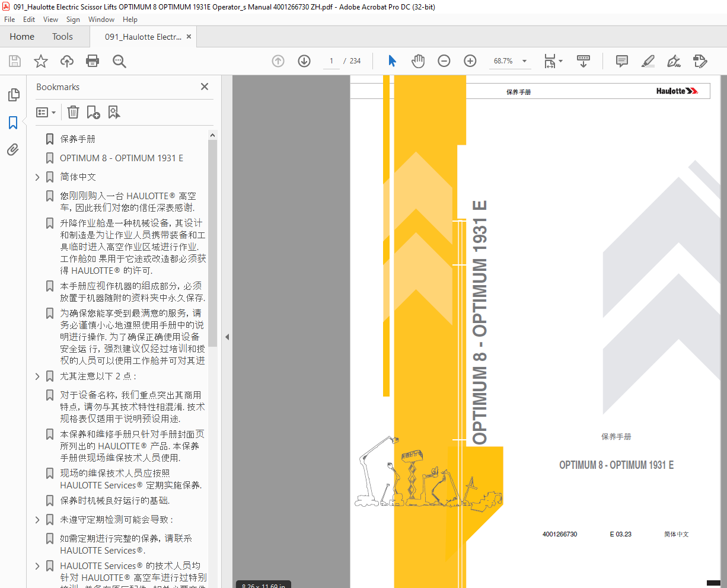Click the Save file icon
This screenshot has width=727, height=588.
[x=15, y=61]
